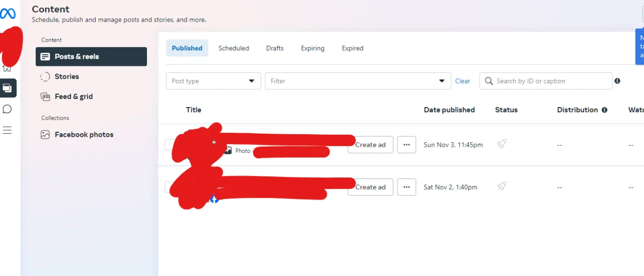Select Facebook photos in sidebar
This screenshot has height=276, width=644.
tap(91, 135)
